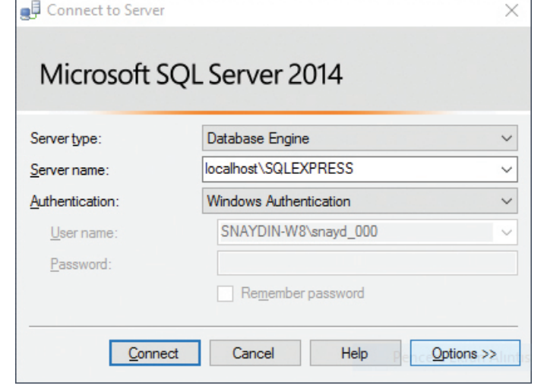Click the Windows Authentication value text

[278, 201]
